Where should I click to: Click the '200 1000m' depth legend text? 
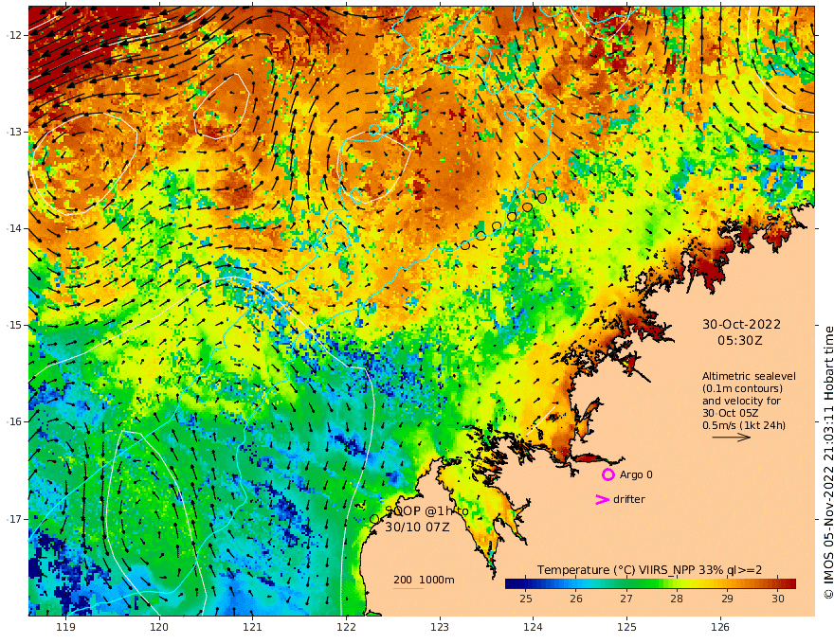[424, 580]
